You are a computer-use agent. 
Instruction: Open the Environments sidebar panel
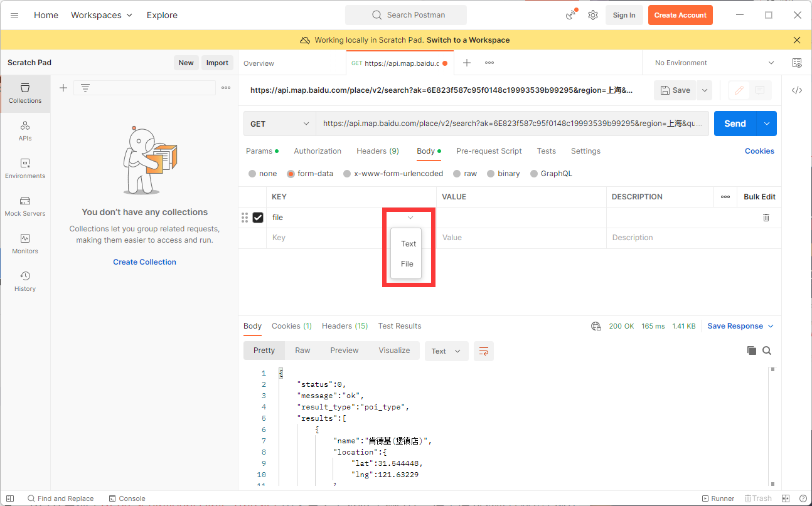coord(25,169)
